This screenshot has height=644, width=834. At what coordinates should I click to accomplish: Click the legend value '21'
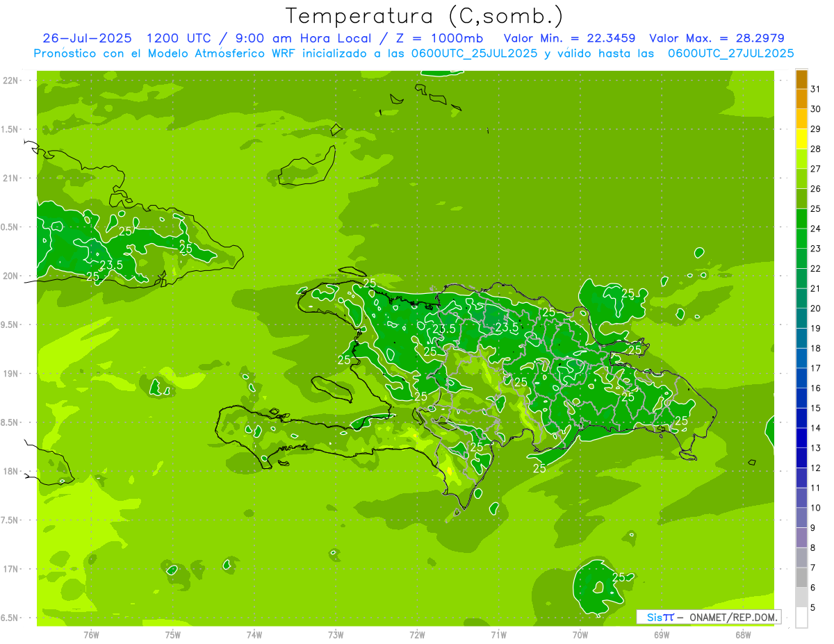coord(816,288)
